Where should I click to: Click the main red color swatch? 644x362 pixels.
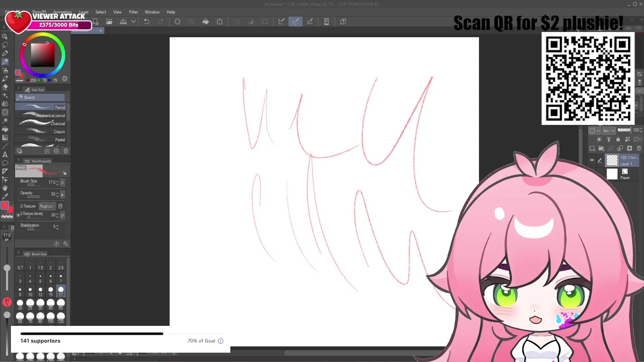point(5,206)
